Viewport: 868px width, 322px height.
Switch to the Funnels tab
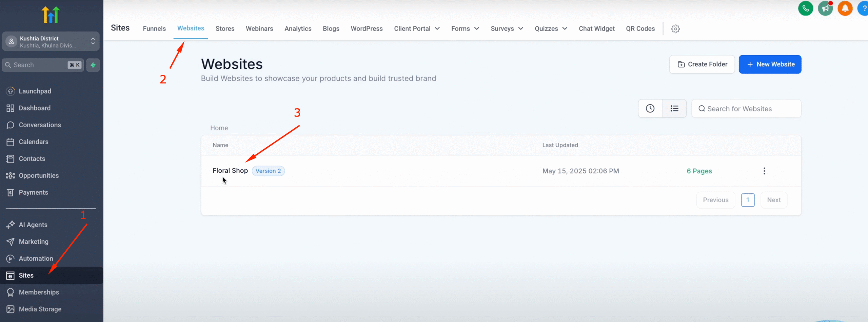pyautogui.click(x=154, y=29)
